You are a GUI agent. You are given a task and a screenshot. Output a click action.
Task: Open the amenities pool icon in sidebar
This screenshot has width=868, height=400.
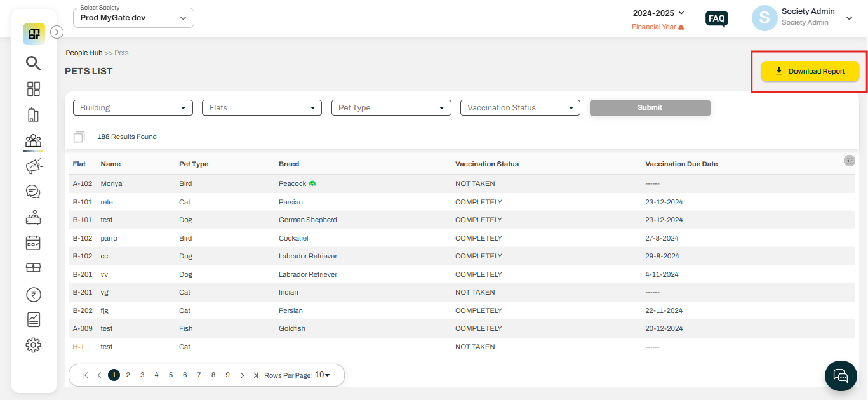click(33, 217)
